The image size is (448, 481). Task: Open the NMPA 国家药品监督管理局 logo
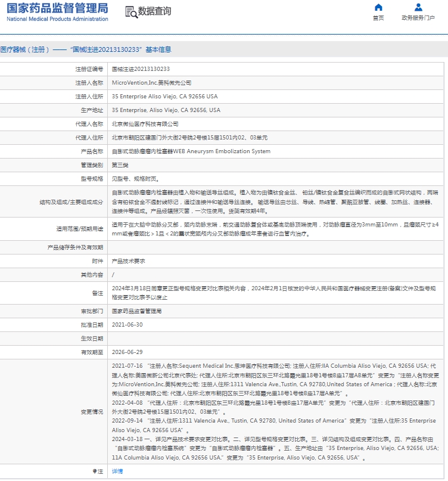pyautogui.click(x=57, y=13)
